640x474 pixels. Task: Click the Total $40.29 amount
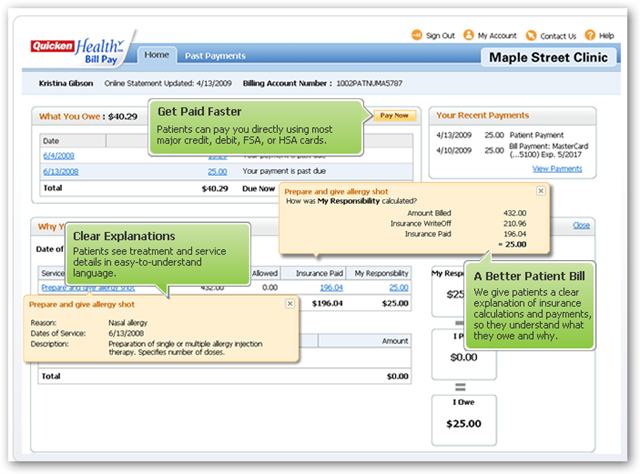215,189
